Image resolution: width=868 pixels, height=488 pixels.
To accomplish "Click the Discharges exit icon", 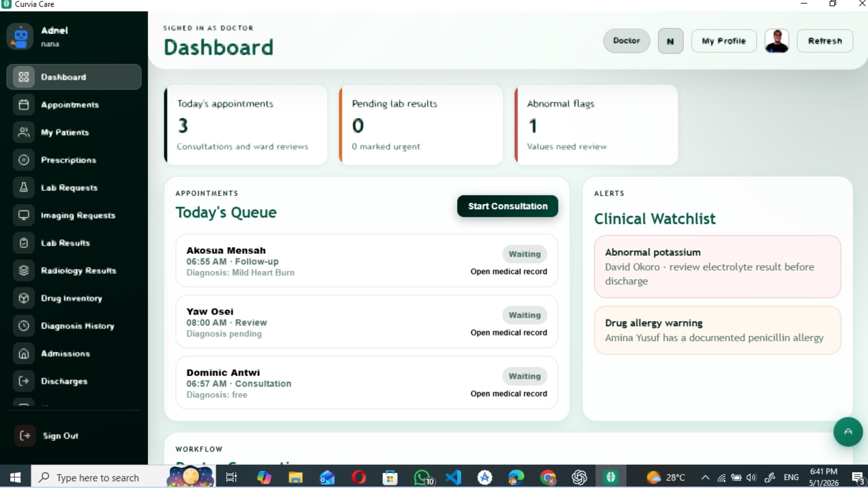I will coord(24,381).
